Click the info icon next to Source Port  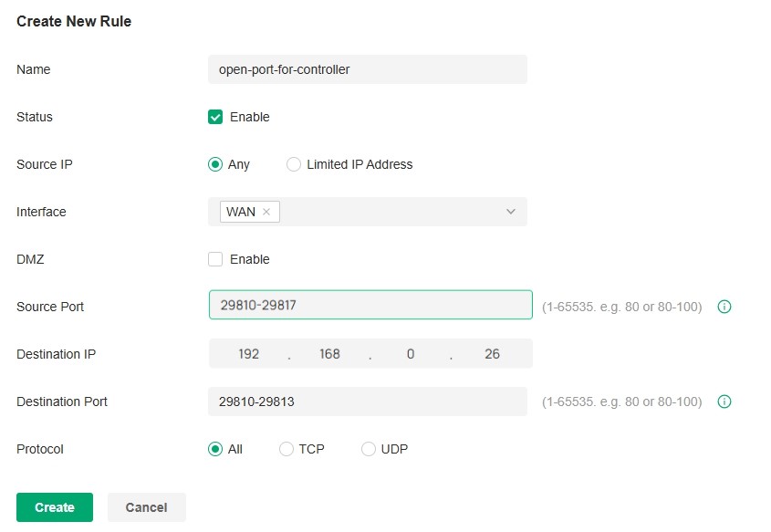click(x=724, y=307)
